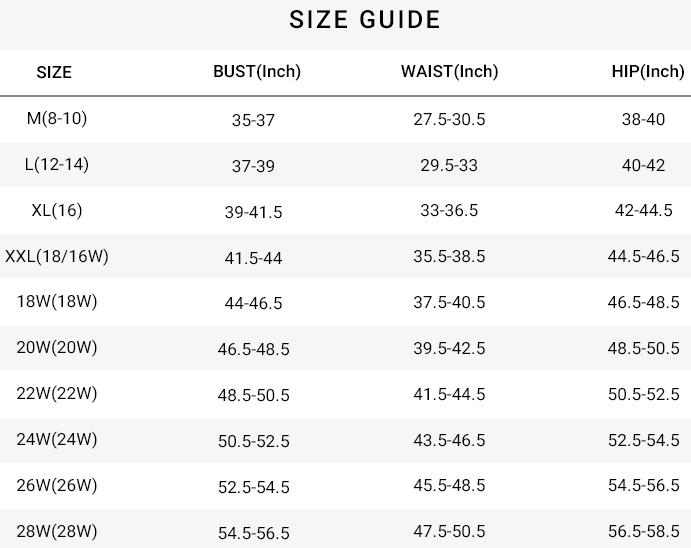Click bust value 35-37
This screenshot has width=691, height=548.
coord(253,120)
